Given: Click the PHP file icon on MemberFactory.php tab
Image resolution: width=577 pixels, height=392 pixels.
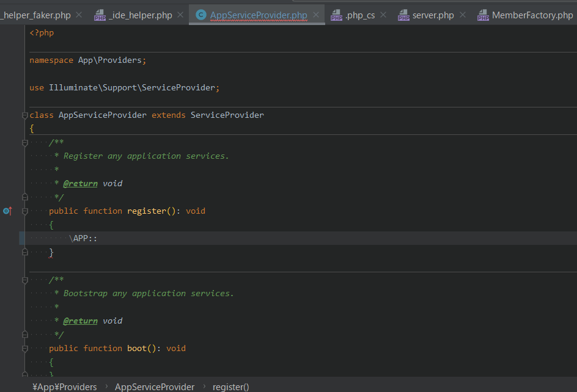Looking at the screenshot, I should click(483, 15).
